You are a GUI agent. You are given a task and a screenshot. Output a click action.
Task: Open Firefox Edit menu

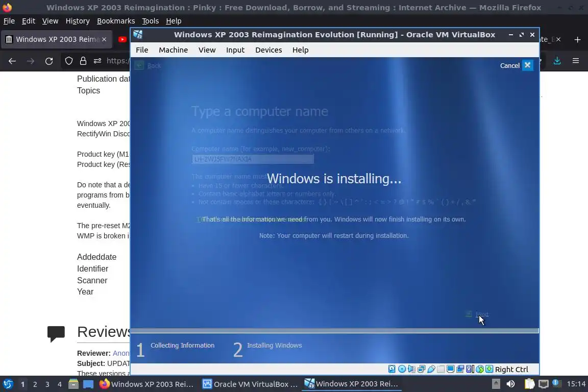point(29,21)
